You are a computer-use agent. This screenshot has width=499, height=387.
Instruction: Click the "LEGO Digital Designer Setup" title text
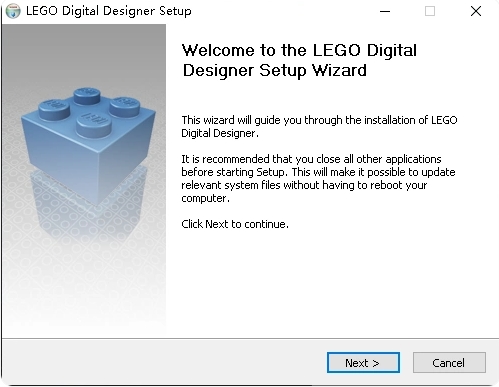point(109,11)
